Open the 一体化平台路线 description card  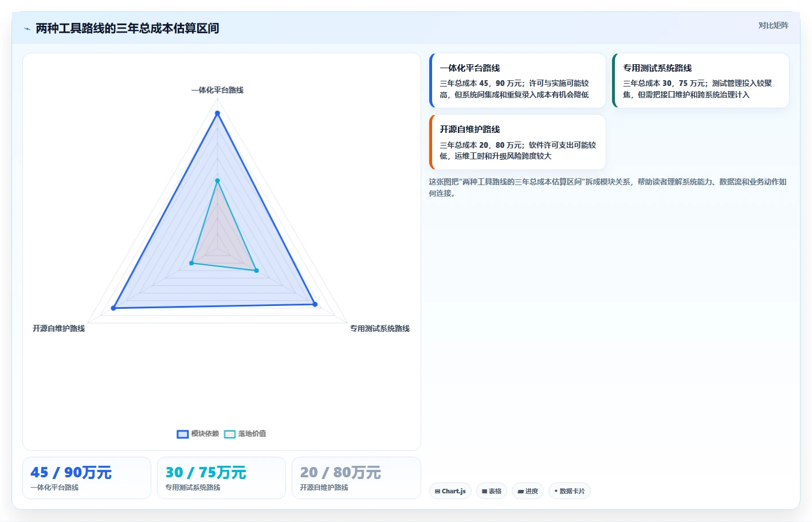pos(517,81)
